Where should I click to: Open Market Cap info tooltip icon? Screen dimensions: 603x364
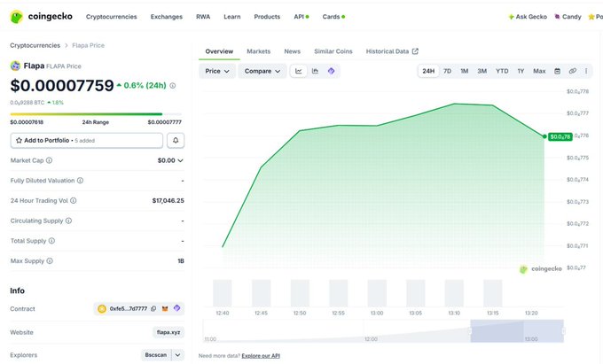coord(50,160)
